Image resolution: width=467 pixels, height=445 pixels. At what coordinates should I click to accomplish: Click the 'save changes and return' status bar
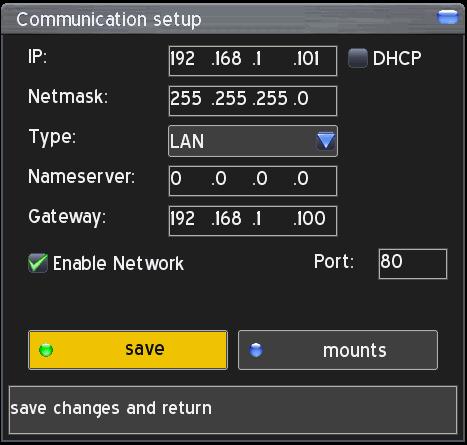tap(233, 410)
